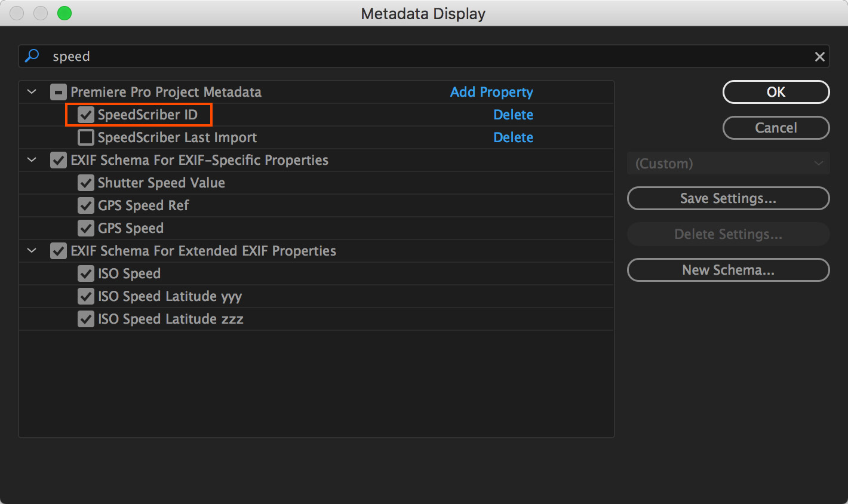Uncheck the Shutter Speed Value checkbox
This screenshot has width=848, height=504.
[86, 183]
